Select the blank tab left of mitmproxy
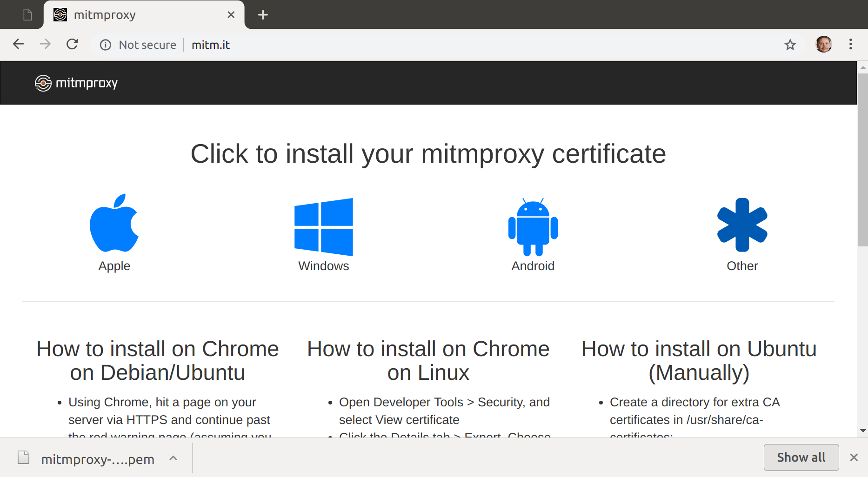Image resolution: width=868 pixels, height=477 pixels. click(x=27, y=15)
